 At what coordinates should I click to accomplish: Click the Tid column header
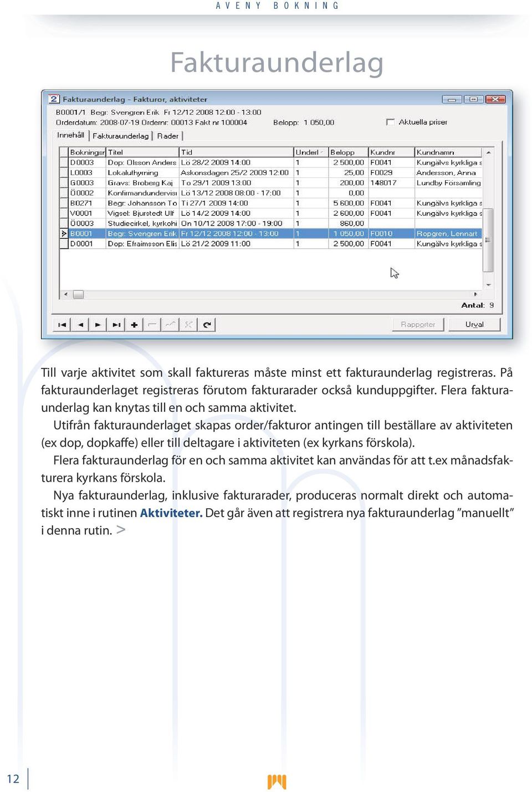point(236,152)
